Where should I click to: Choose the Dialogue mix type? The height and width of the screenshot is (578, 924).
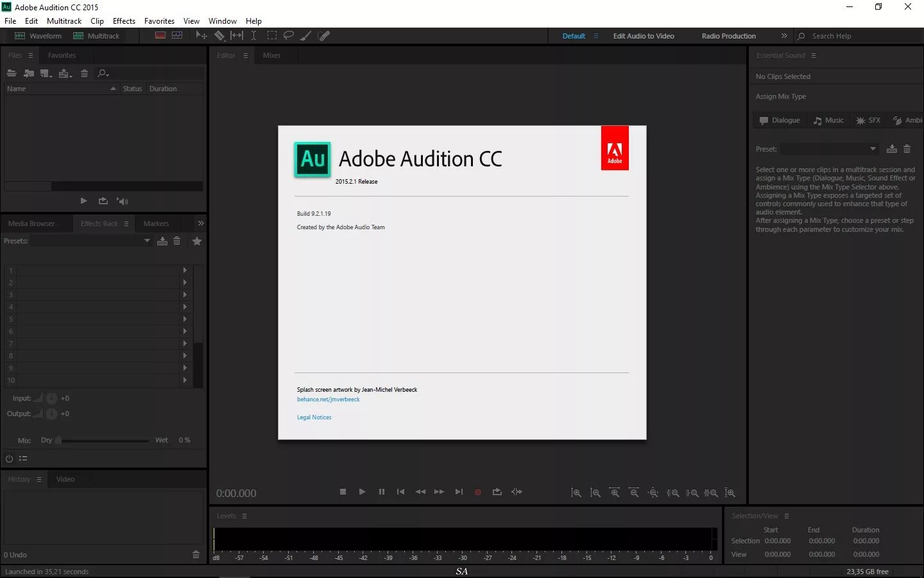[780, 120]
